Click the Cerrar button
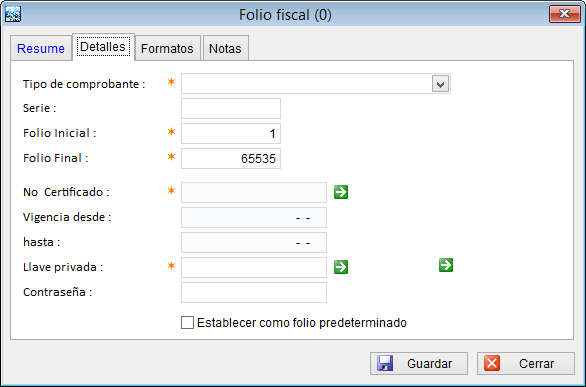 [x=526, y=363]
